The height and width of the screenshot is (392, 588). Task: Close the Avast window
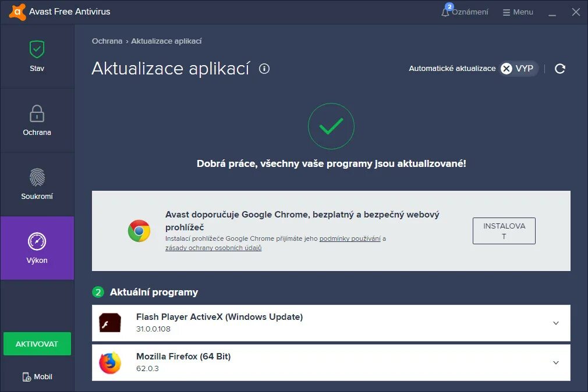pyautogui.click(x=576, y=12)
